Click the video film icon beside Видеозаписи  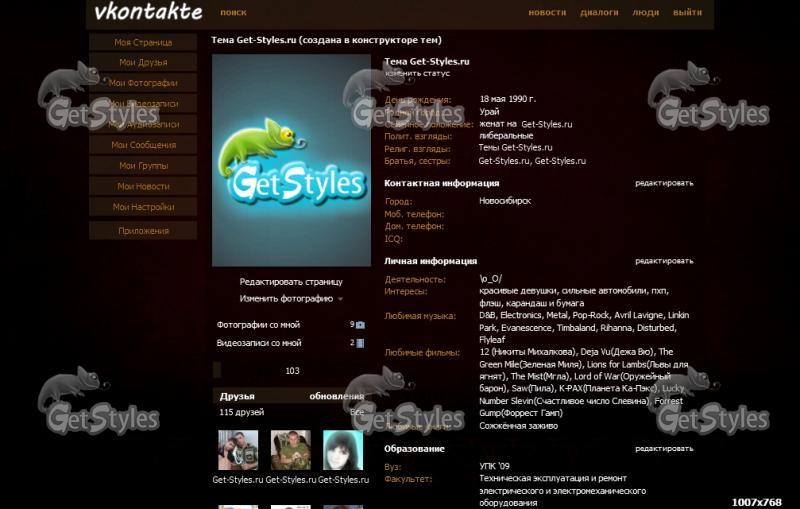click(x=360, y=343)
